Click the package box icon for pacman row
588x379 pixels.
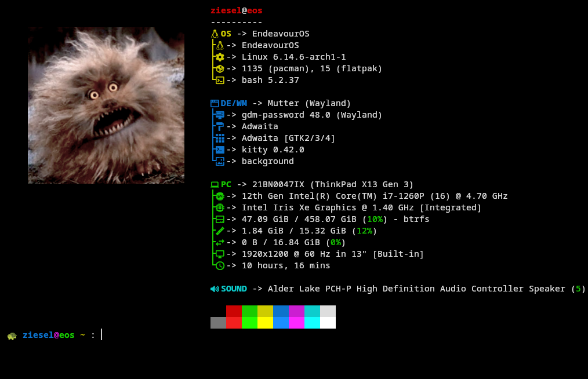(x=220, y=68)
